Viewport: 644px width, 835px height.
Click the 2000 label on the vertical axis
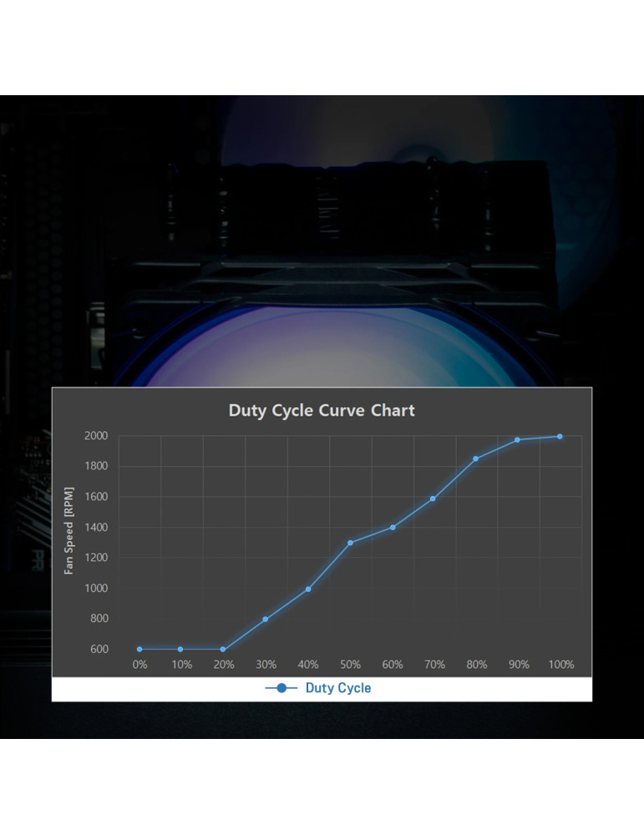(96, 436)
